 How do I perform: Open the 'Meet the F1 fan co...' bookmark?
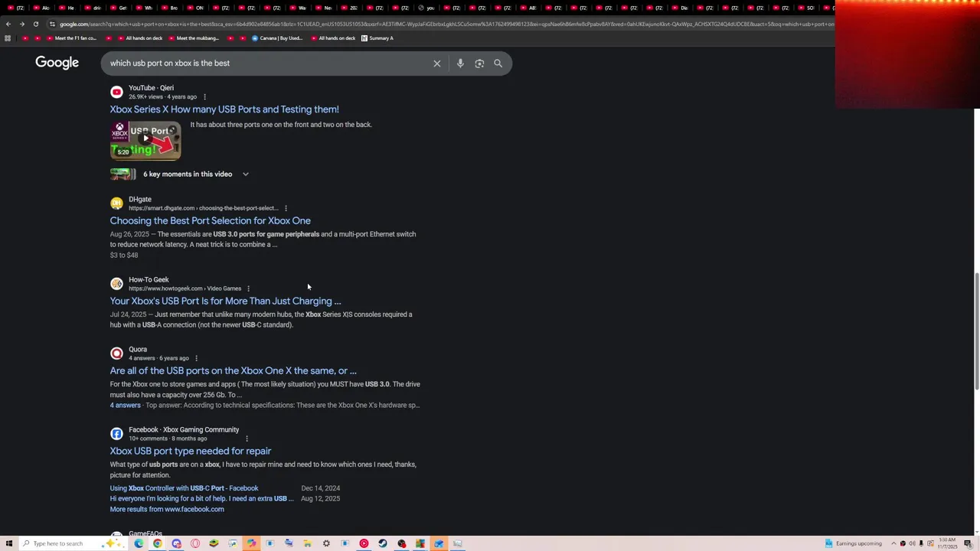coord(70,38)
